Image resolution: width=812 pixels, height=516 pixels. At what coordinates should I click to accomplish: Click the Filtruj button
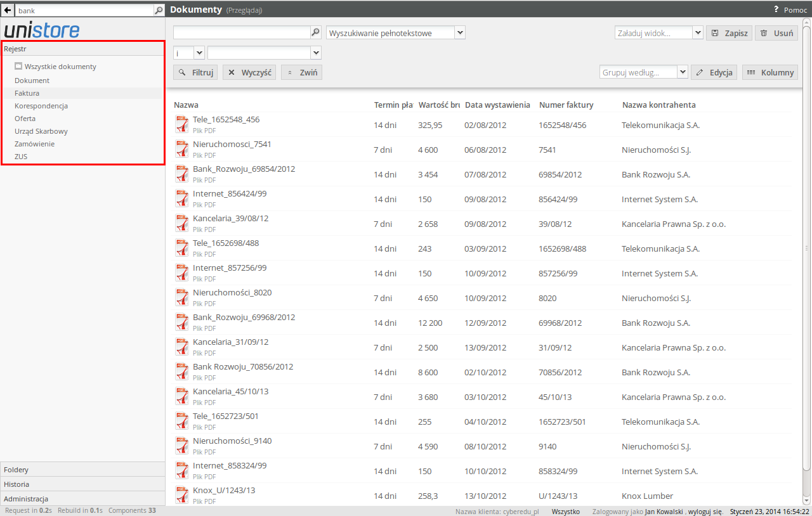tap(195, 72)
